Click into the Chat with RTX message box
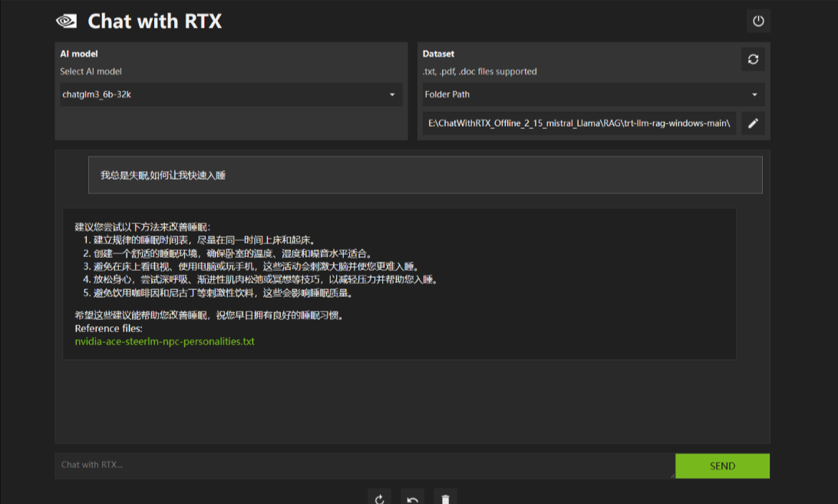 pos(361,465)
